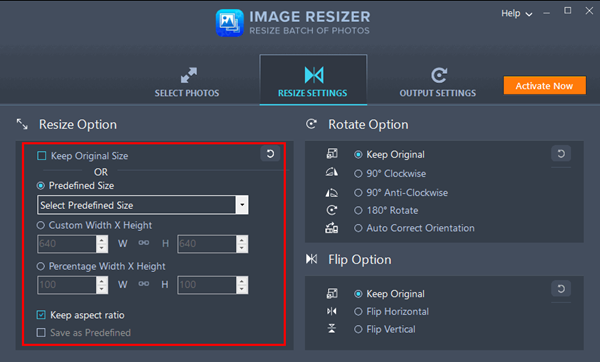Click the custom width 640 input field
Image resolution: width=600 pixels, height=362 pixels.
pos(67,244)
